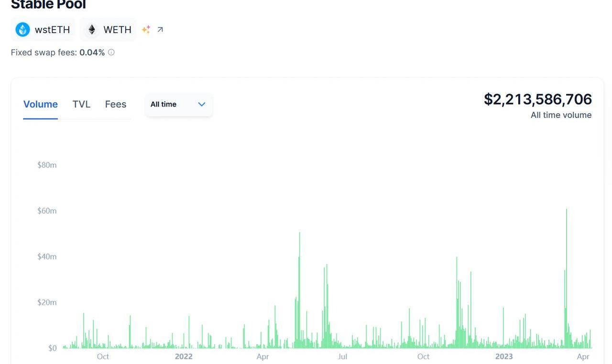Open the All time period dropdown
The image size is (612, 364).
pyautogui.click(x=178, y=104)
